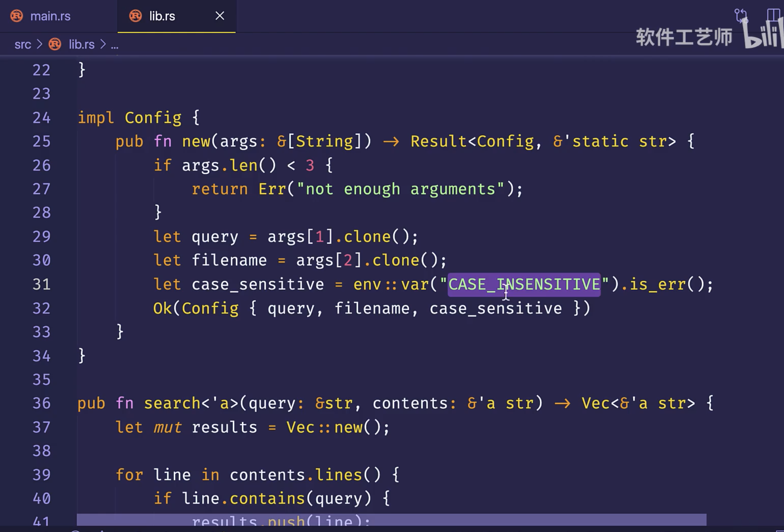Image resolution: width=784 pixels, height=532 pixels.
Task: Select the lib.rs tab label
Action: pyautogui.click(x=162, y=16)
